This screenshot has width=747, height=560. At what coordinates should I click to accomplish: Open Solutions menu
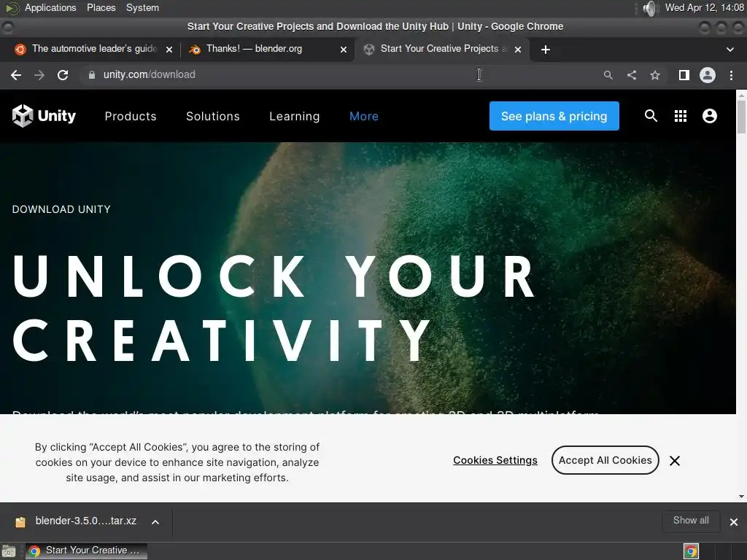coord(213,116)
